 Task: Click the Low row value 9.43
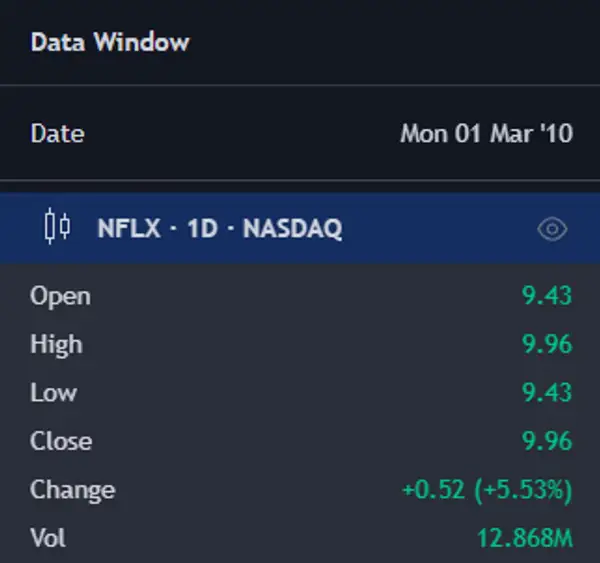coord(547,393)
